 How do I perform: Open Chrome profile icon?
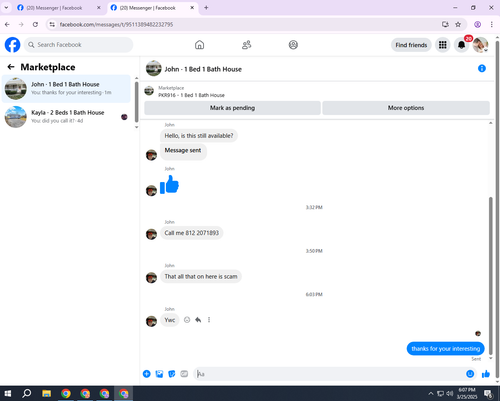click(x=477, y=24)
